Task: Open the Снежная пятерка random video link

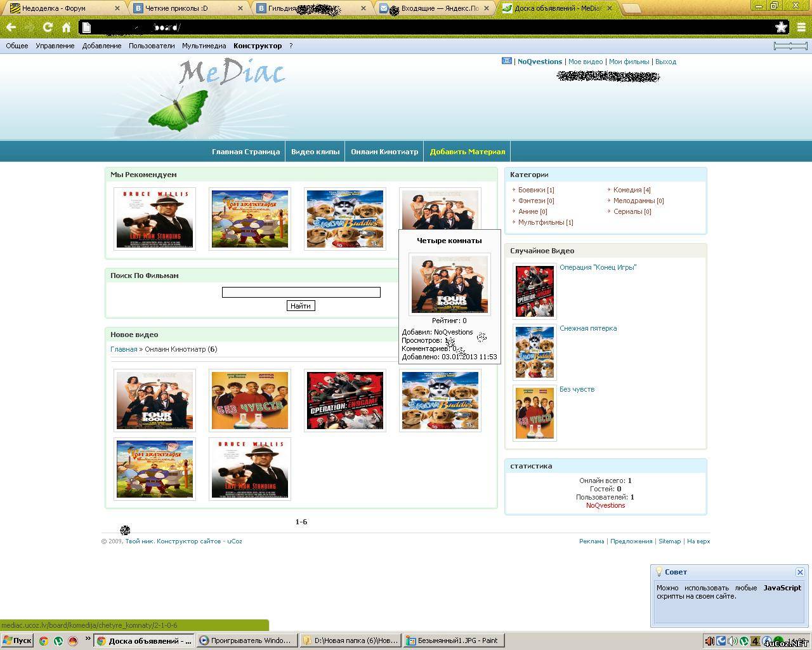Action: point(588,328)
